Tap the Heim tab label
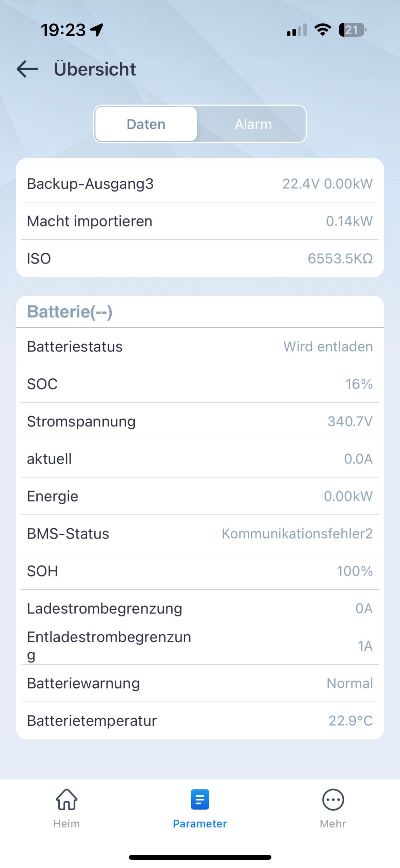Viewport: 400px width, 868px height. (x=66, y=824)
